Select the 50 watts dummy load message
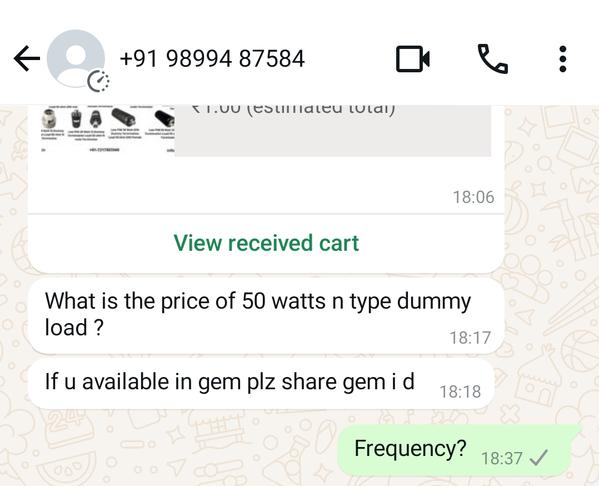Screen dimensions: 599x486 266,316
